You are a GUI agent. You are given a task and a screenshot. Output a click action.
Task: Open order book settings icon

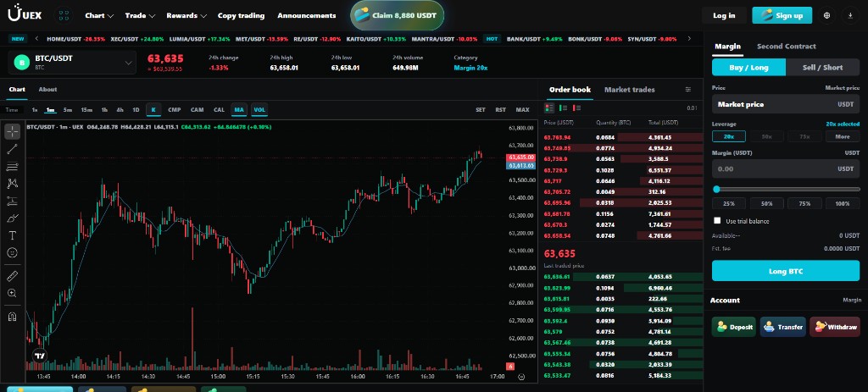coord(688,90)
